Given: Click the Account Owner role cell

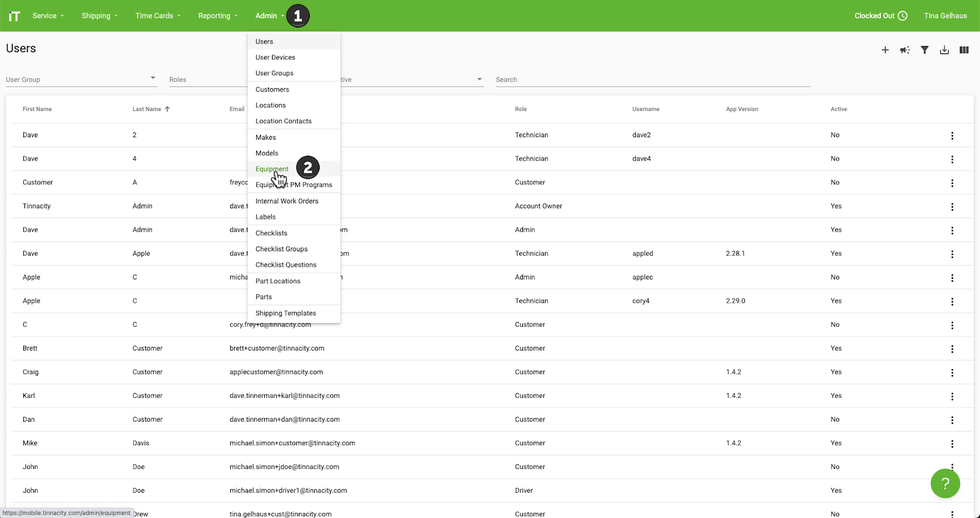Looking at the screenshot, I should [538, 206].
